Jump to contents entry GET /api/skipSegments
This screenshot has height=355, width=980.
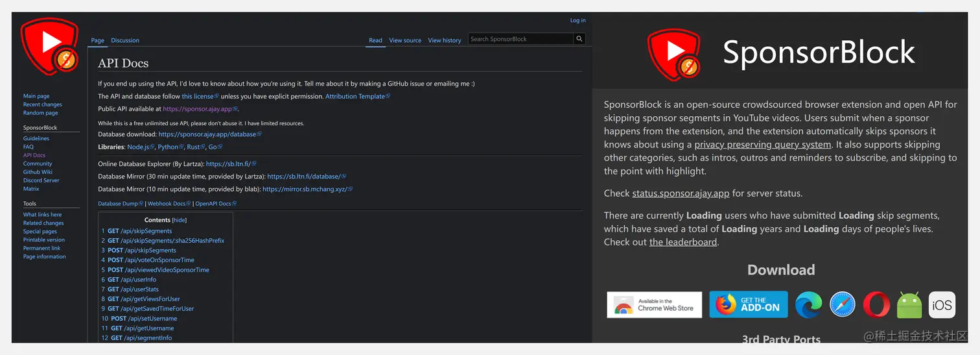tap(137, 231)
